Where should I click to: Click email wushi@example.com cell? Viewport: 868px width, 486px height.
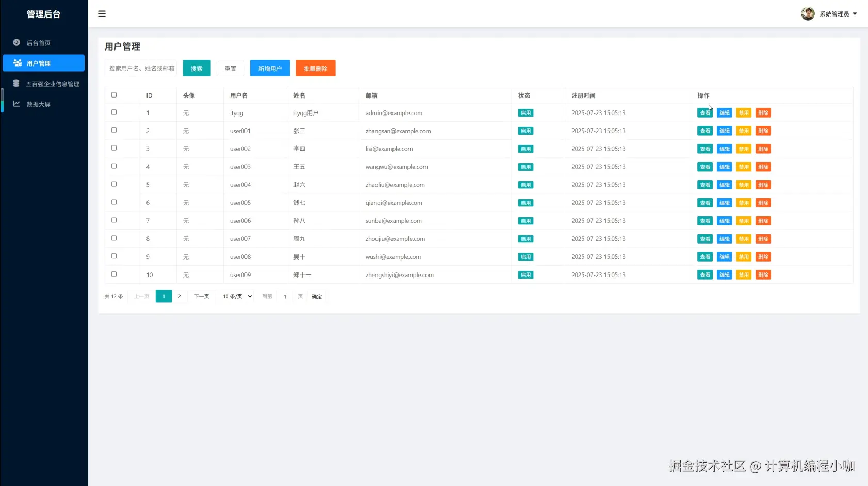[393, 257]
